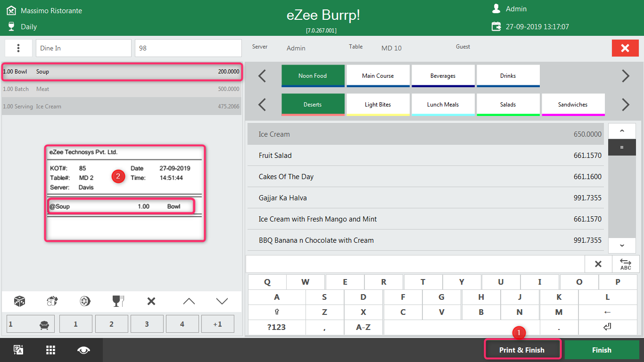Move order selection down with chevron
This screenshot has height=362, width=644.
click(x=222, y=301)
